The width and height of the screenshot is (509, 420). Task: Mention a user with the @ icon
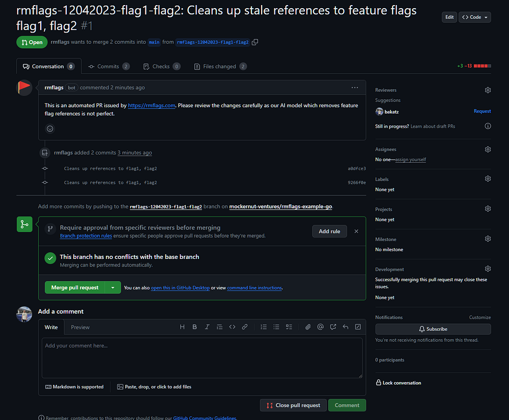coord(320,327)
